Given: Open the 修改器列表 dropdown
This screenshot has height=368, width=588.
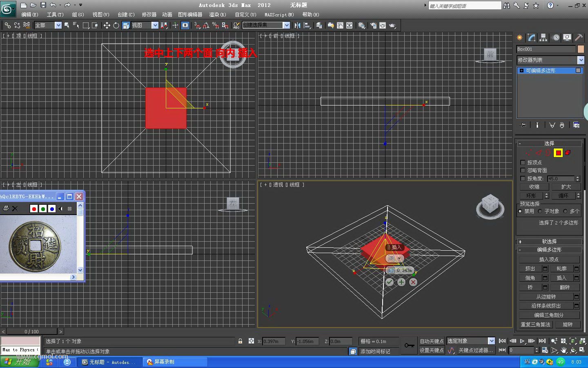Looking at the screenshot, I should pos(581,60).
